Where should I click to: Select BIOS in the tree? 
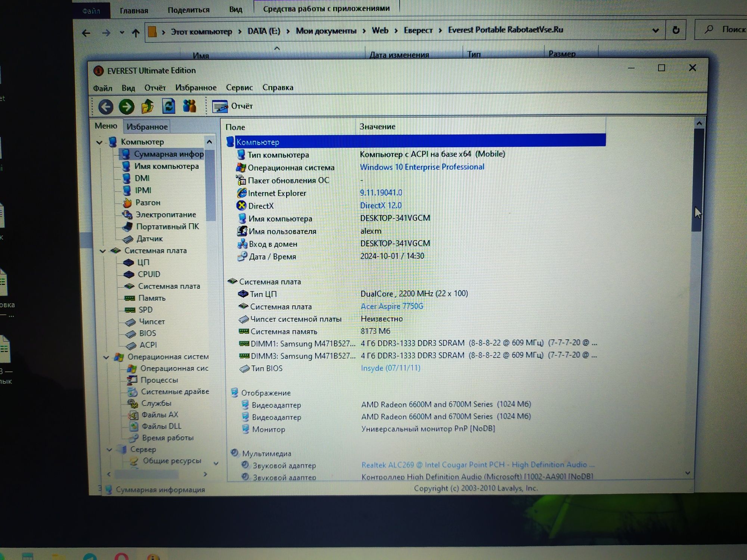click(148, 333)
